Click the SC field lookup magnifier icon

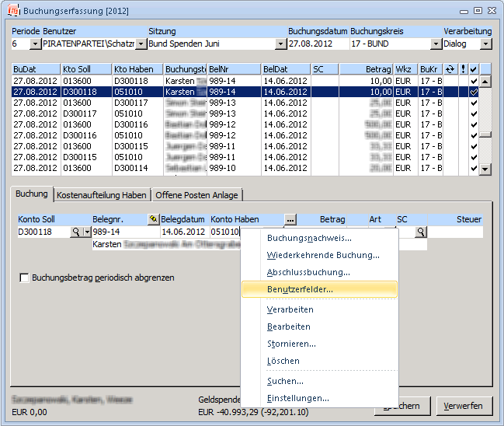[x=420, y=232]
